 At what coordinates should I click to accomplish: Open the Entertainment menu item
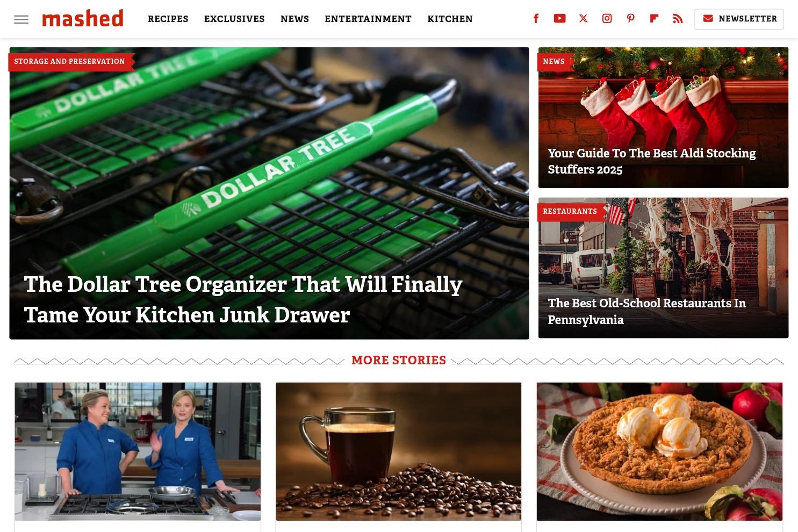[368, 19]
